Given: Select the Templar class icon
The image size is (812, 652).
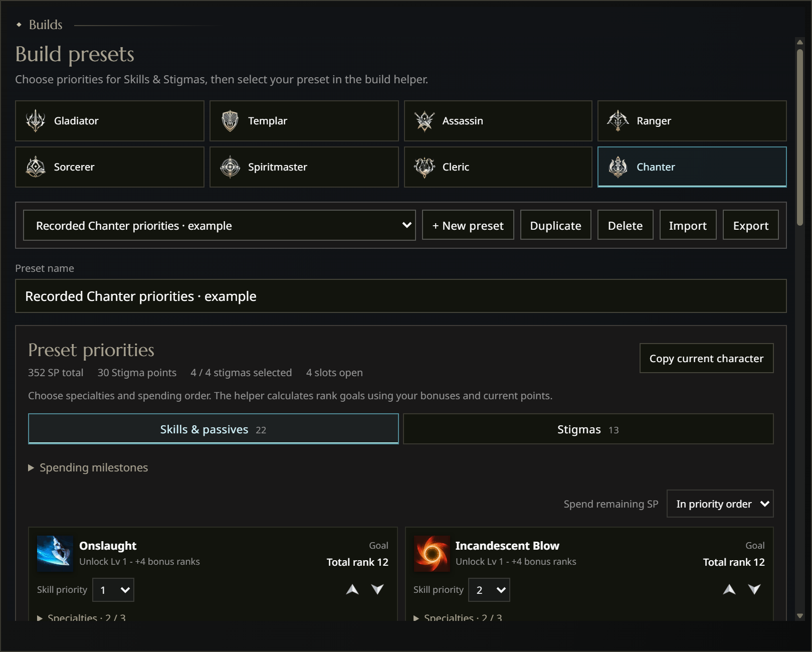Looking at the screenshot, I should coord(230,121).
